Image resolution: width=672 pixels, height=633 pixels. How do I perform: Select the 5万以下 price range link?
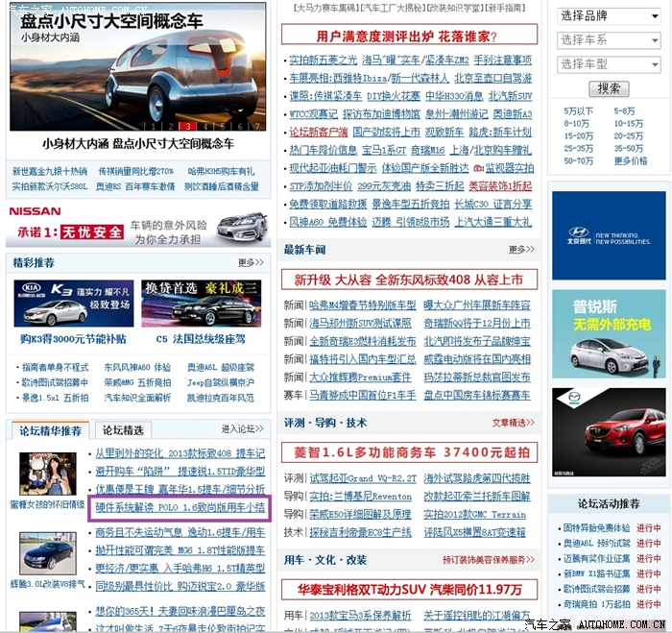tap(578, 111)
